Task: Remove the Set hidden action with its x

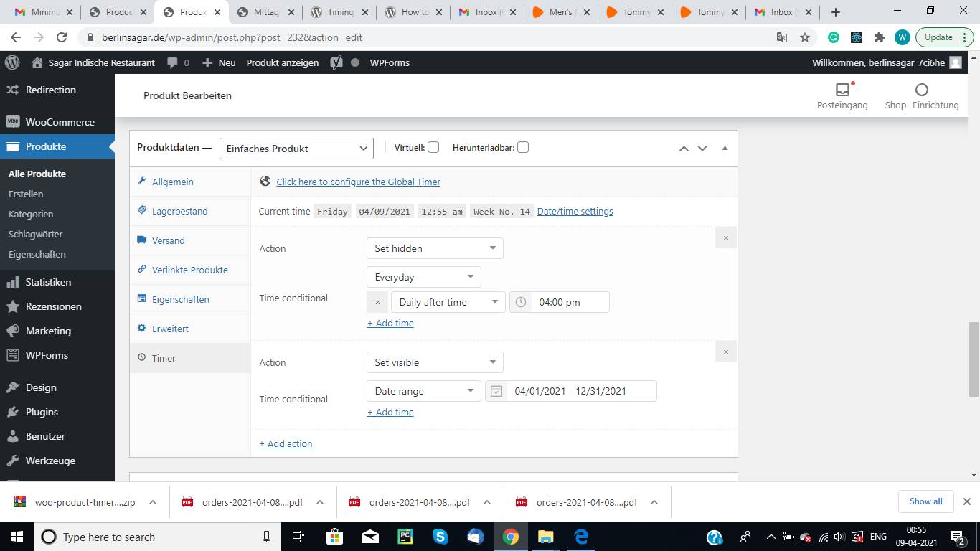Action: point(725,237)
